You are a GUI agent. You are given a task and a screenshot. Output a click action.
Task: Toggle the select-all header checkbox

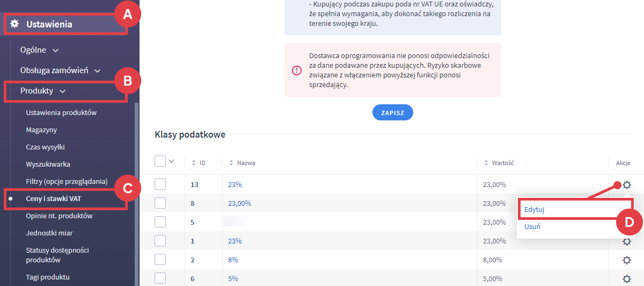[x=160, y=161]
